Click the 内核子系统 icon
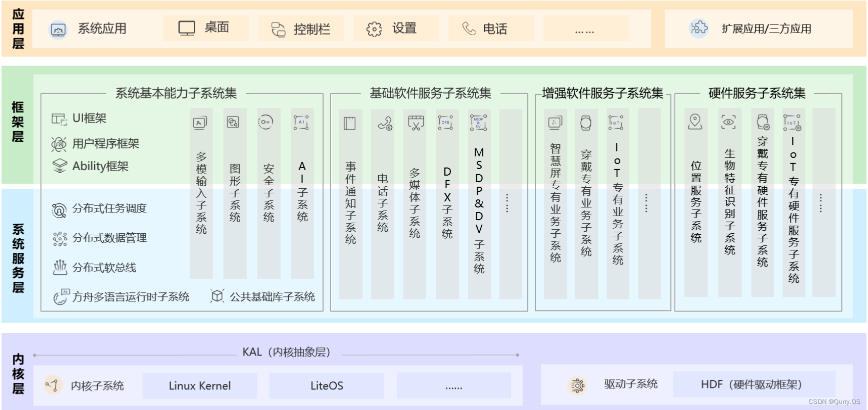868x410 pixels. [53, 385]
